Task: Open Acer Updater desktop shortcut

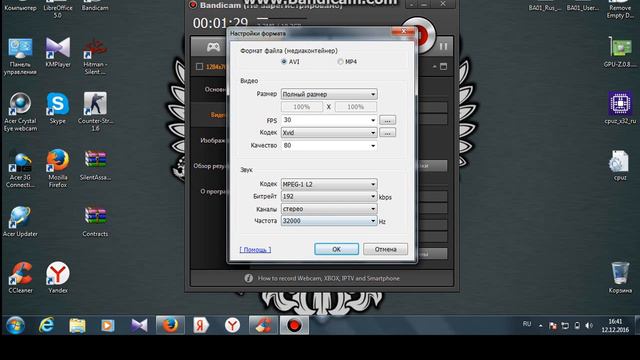Action: click(x=20, y=221)
